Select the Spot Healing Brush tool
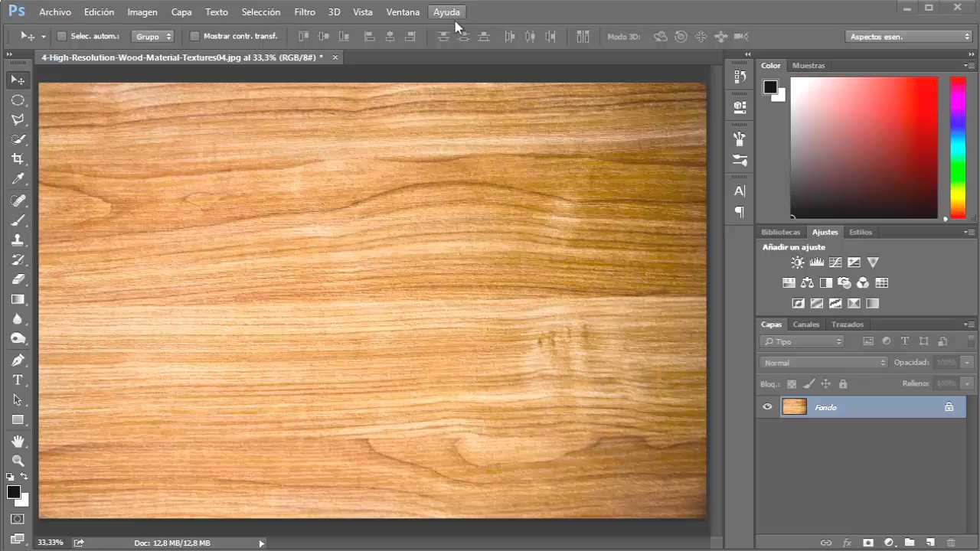Viewport: 980px width, 551px height. [18, 201]
